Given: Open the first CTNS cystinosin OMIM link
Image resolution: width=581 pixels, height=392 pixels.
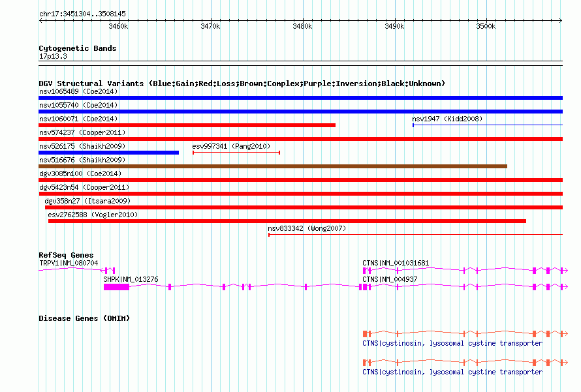Looking at the screenshot, I should [452, 344].
